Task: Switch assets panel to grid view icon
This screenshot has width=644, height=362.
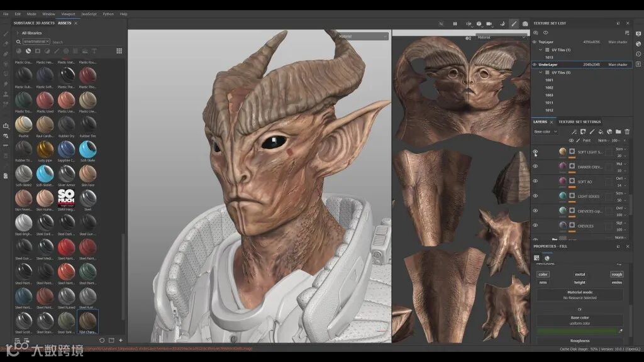Action: (119, 51)
